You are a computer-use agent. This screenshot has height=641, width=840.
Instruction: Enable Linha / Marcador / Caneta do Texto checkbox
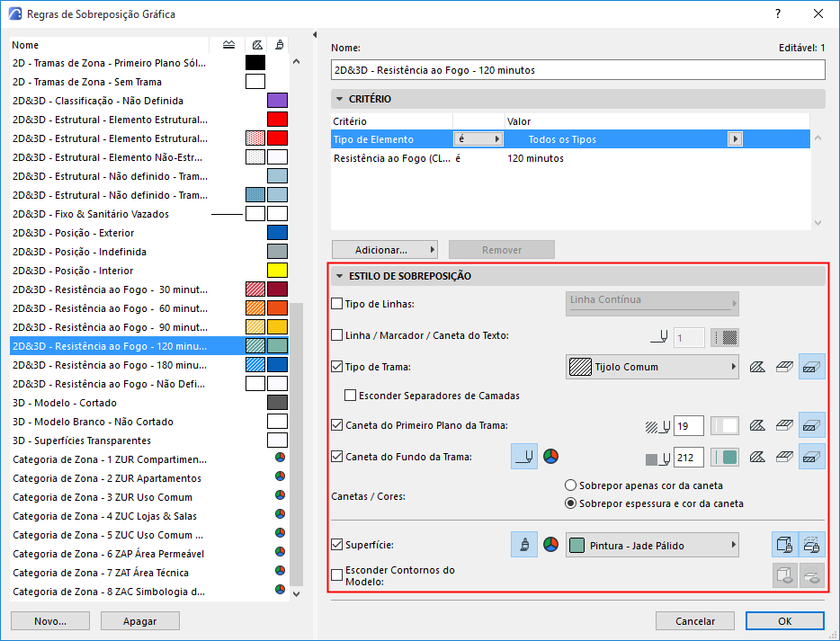pyautogui.click(x=336, y=335)
